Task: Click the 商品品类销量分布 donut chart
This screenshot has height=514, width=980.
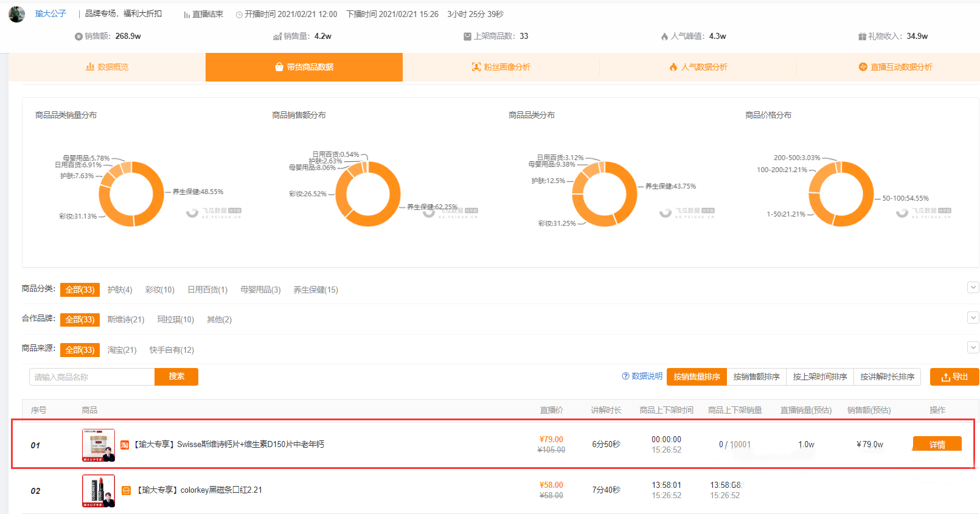Action: pos(131,193)
